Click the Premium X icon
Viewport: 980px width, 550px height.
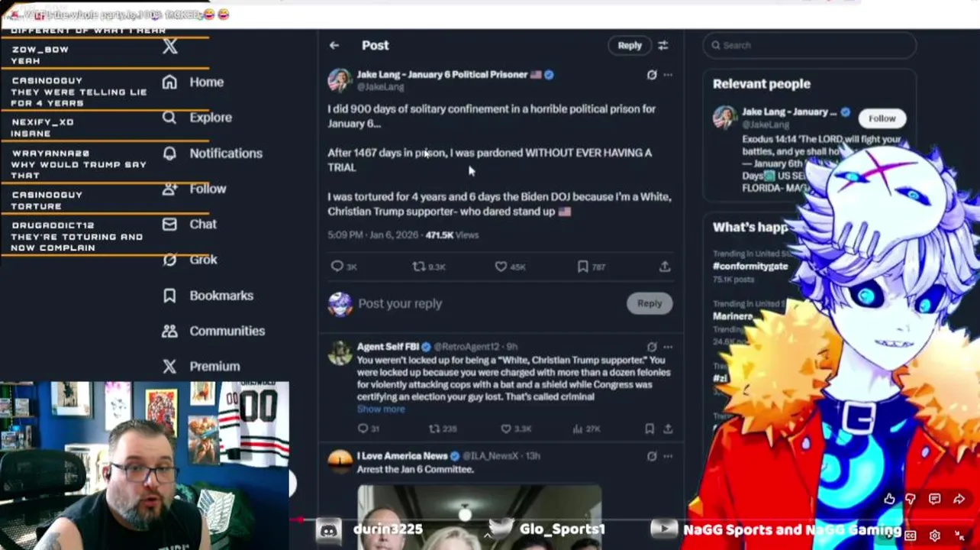pyautogui.click(x=169, y=366)
